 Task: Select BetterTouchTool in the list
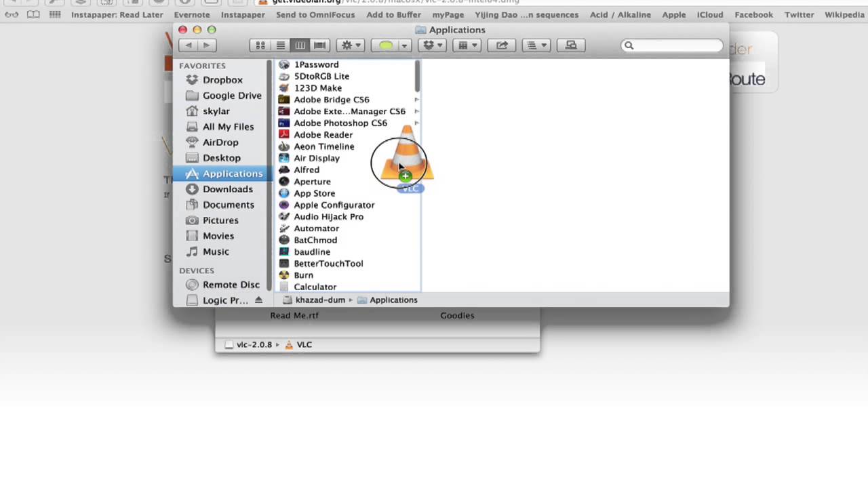click(328, 264)
